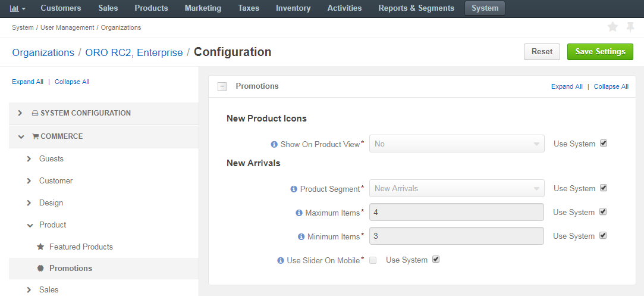
Task: Open the Product Segment dropdown
Action: [x=457, y=188]
